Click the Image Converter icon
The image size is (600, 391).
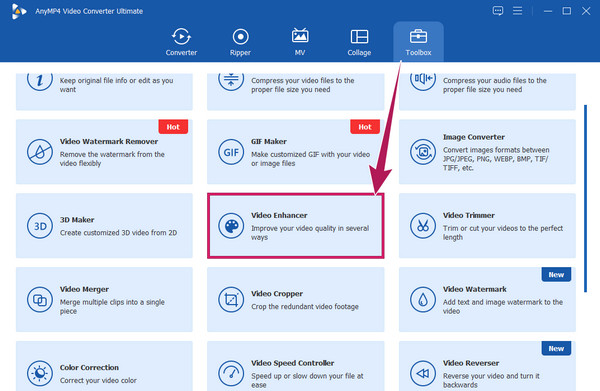[x=423, y=152]
